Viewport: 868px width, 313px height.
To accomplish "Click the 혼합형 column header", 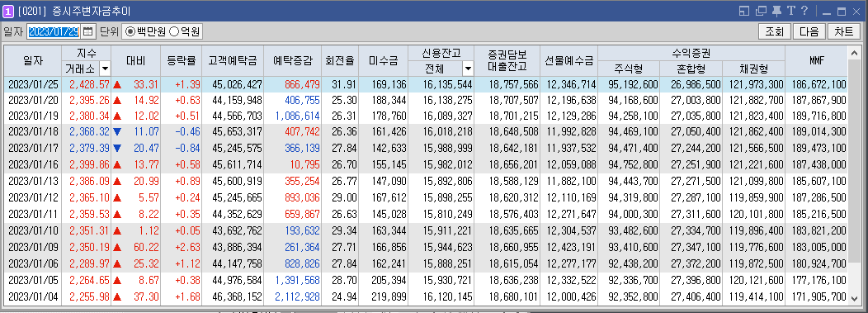I will (691, 69).
